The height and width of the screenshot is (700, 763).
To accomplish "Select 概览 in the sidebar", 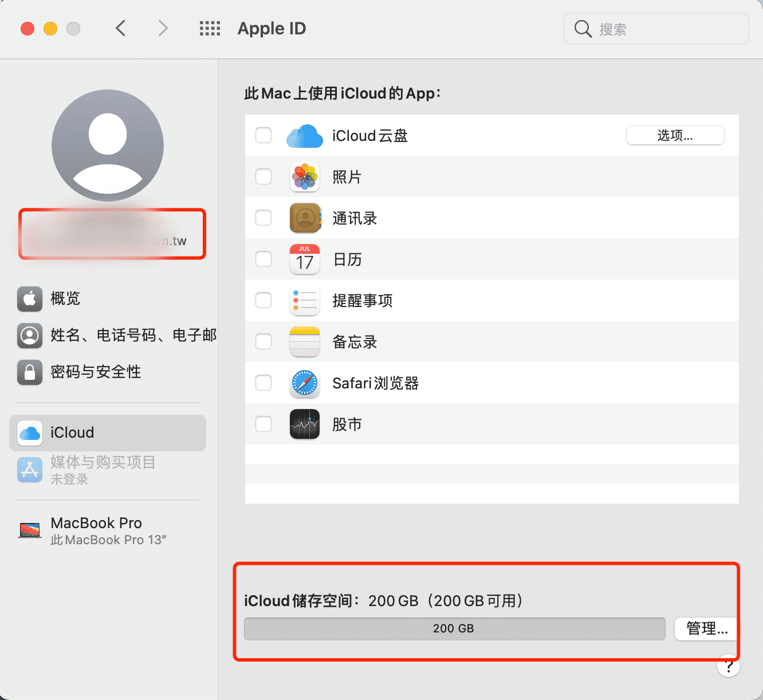I will (x=65, y=298).
